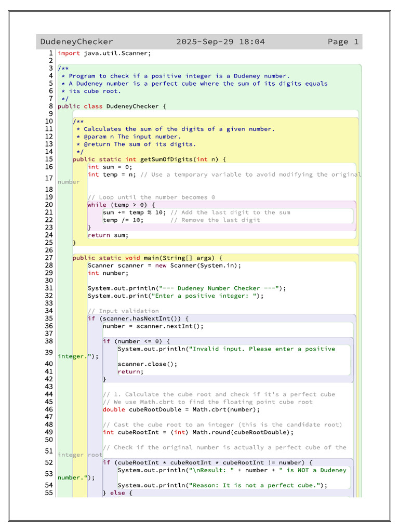Image resolution: width=399 pixels, height=532 pixels.
Task: Click the scanner.close(); statement
Action: [147, 364]
